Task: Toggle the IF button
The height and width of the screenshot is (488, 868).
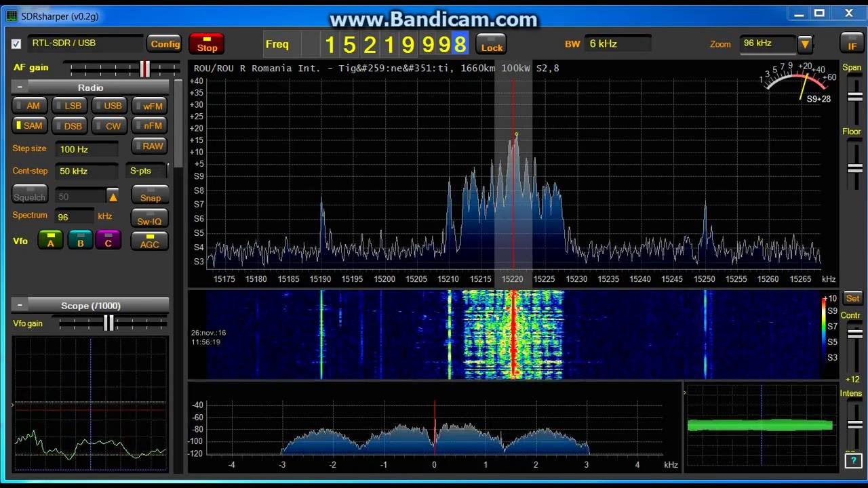Action: click(852, 44)
